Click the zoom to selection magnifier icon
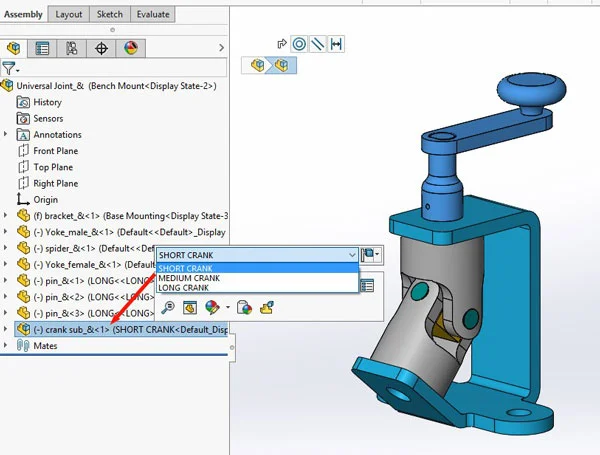This screenshot has height=455, width=600. pos(169,308)
